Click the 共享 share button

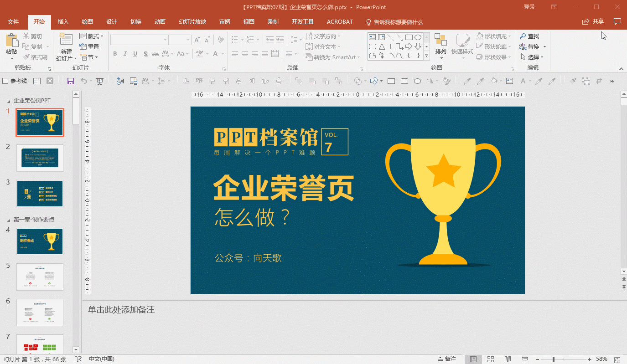pyautogui.click(x=593, y=21)
